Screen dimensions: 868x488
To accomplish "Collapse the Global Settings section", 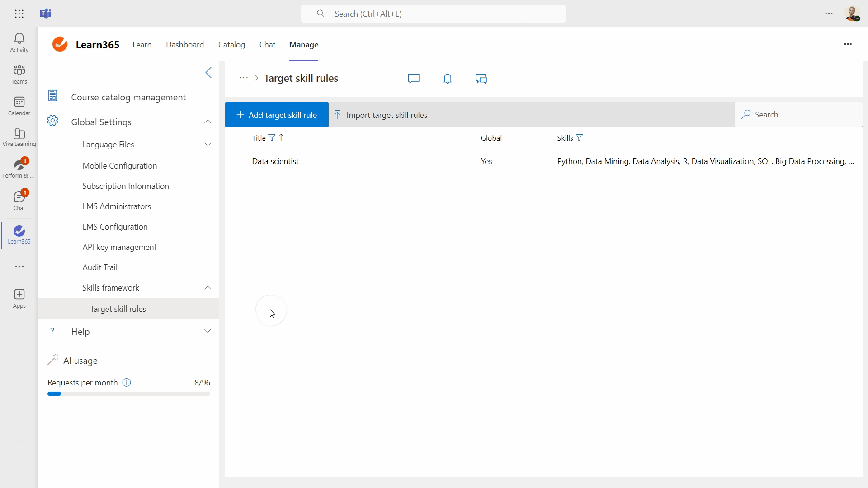I will click(x=208, y=122).
